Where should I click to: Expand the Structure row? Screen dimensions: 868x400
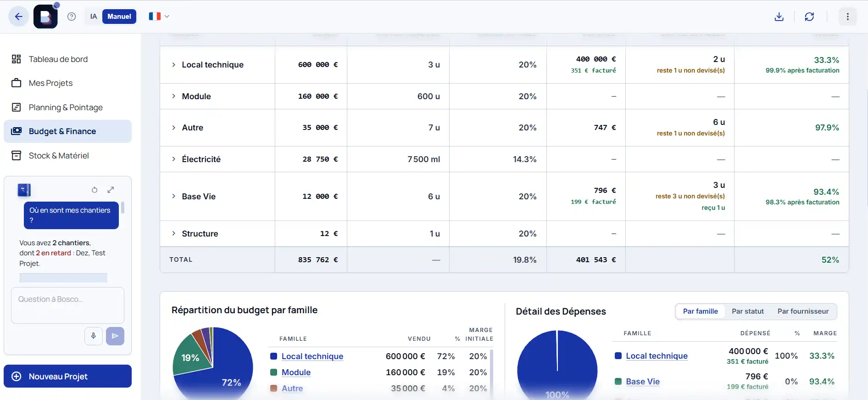174,233
